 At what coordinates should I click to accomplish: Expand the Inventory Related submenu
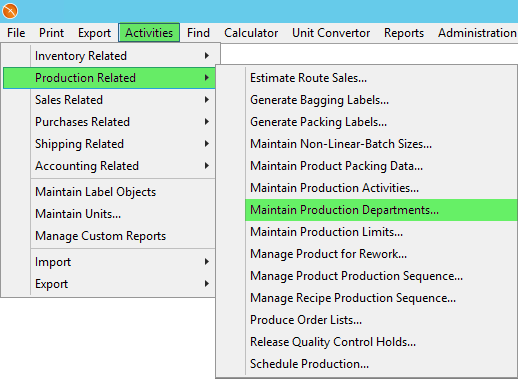pyautogui.click(x=109, y=56)
